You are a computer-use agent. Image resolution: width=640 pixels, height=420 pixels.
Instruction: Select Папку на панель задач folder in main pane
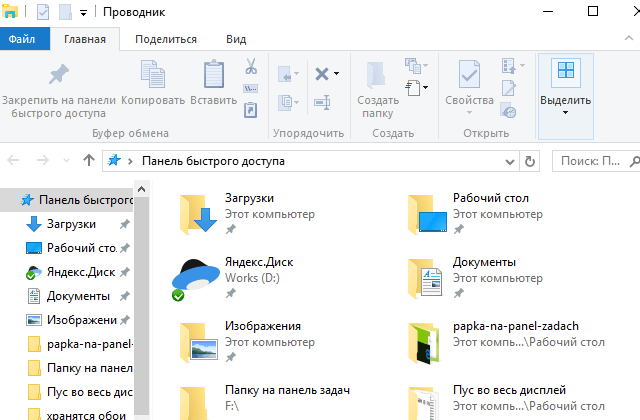[x=265, y=402]
